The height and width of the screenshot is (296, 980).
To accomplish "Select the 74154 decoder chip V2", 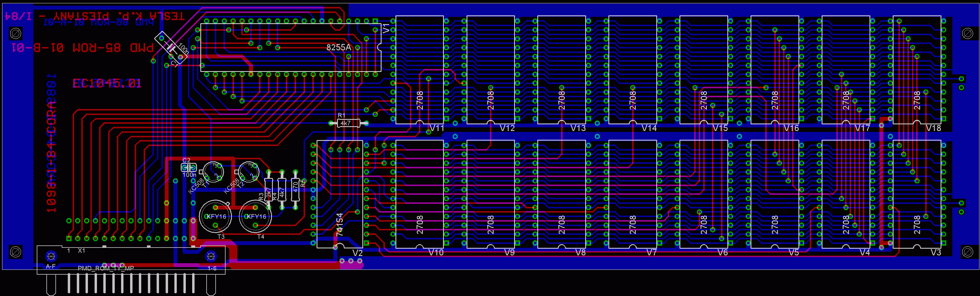I will coord(339,194).
